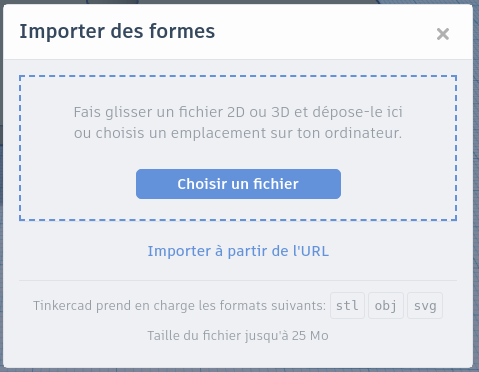The image size is (479, 372).
Task: Click the 2D ou 3D text in the drop zone
Action: [x=258, y=112]
